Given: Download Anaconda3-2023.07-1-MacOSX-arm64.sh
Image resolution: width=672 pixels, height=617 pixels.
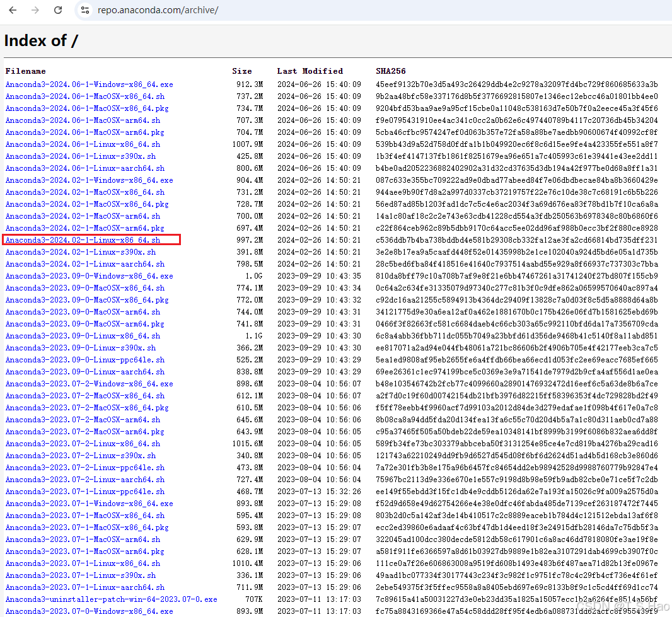Looking at the screenshot, I should [x=83, y=540].
